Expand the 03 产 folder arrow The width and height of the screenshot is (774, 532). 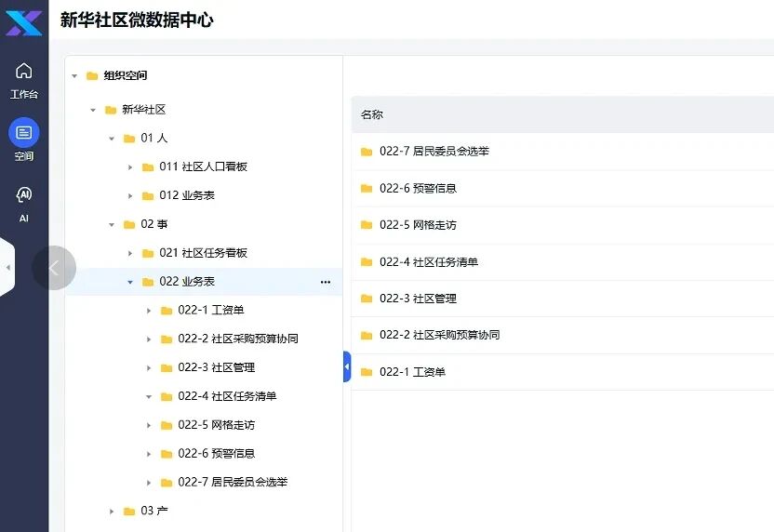click(x=112, y=512)
